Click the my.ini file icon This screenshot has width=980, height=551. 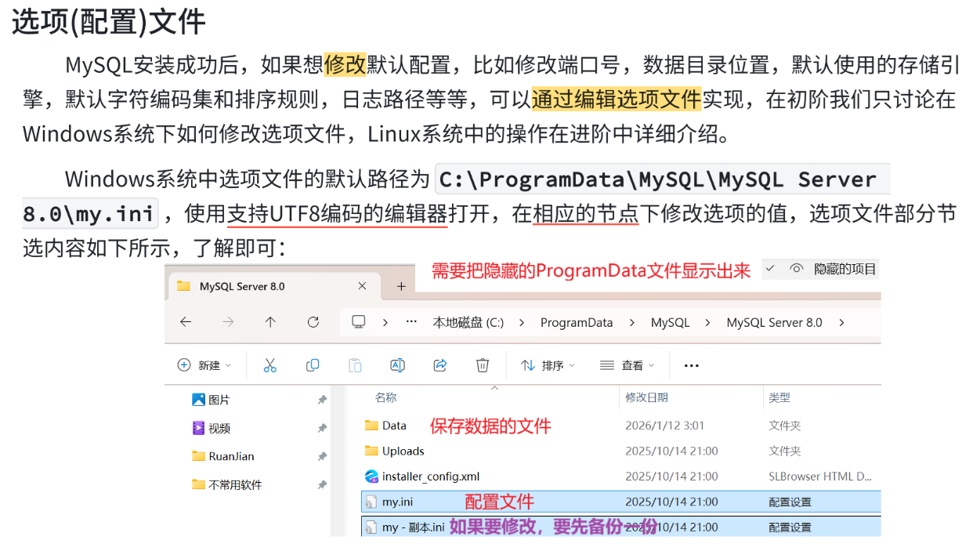tap(371, 502)
